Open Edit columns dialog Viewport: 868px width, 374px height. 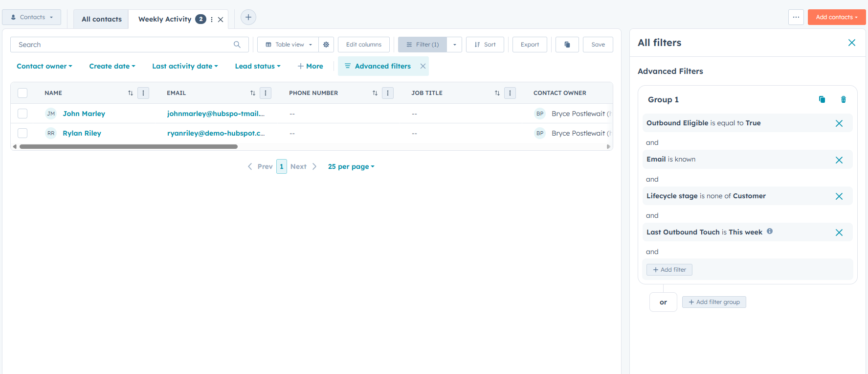pyautogui.click(x=364, y=45)
